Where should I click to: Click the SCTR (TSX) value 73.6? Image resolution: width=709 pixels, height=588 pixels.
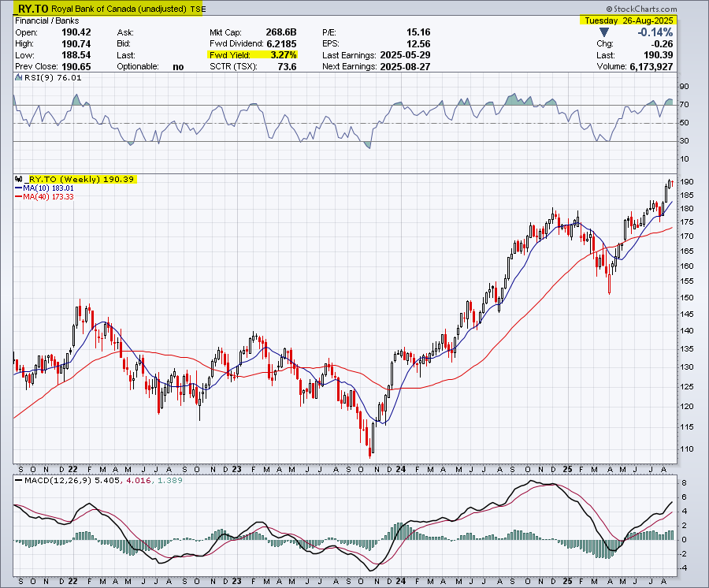[x=287, y=66]
